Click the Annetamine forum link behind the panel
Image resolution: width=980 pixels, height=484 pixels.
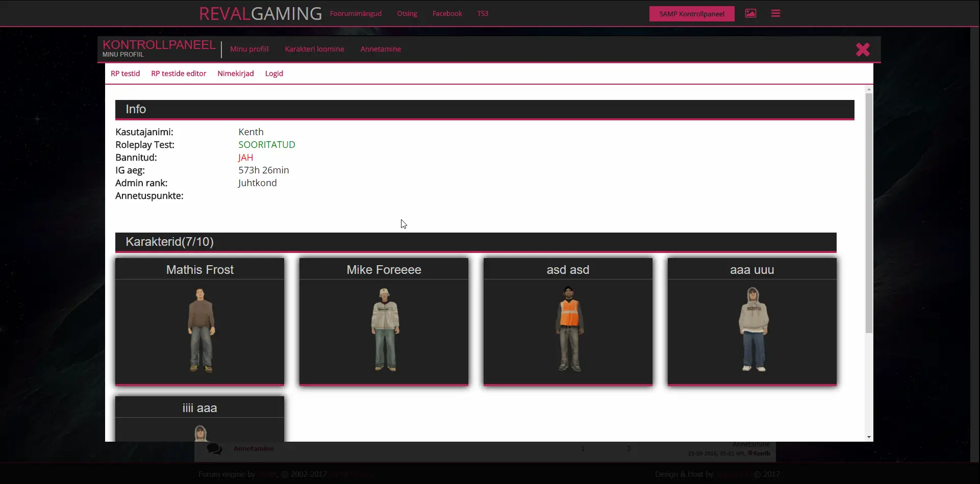pos(254,448)
